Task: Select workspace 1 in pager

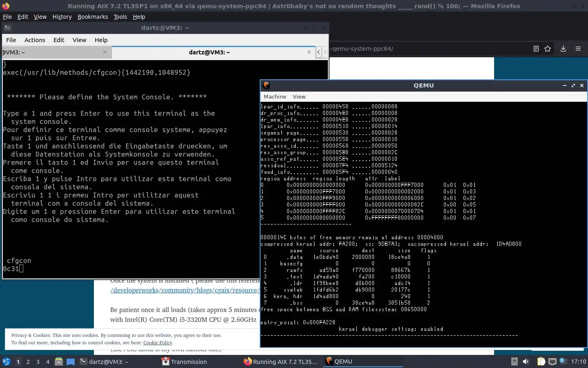Action: (18, 362)
